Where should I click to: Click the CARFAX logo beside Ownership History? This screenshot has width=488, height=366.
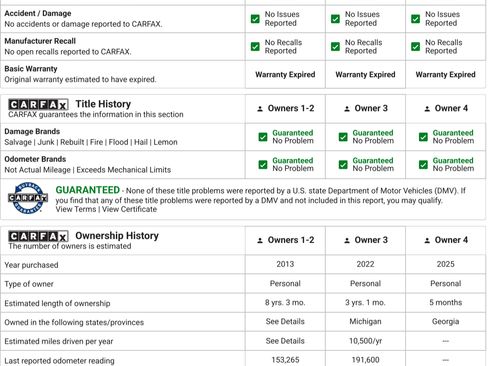point(38,236)
